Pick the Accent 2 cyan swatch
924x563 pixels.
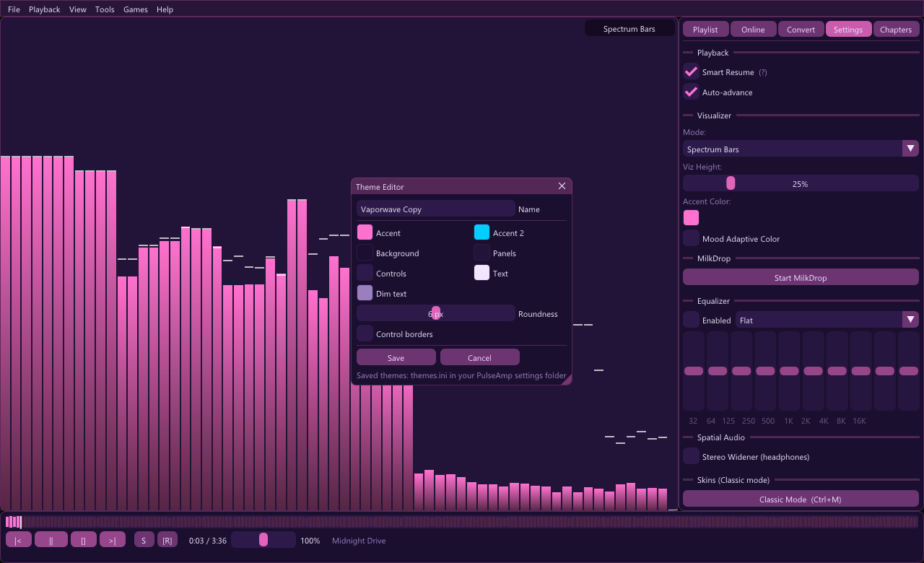click(x=481, y=232)
